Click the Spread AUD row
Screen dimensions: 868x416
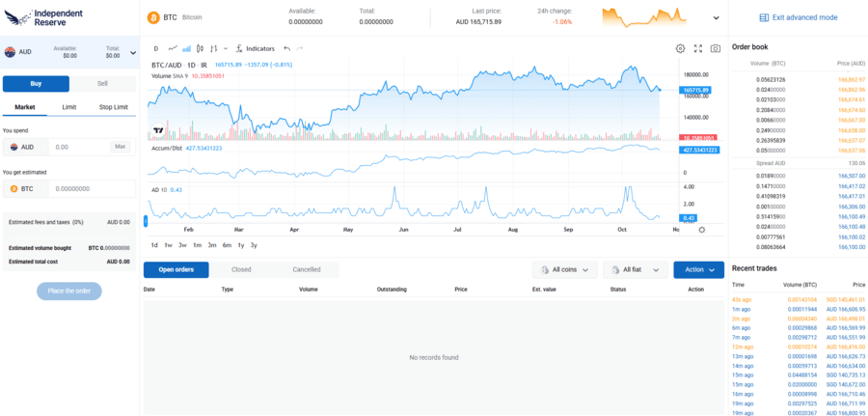pos(799,163)
